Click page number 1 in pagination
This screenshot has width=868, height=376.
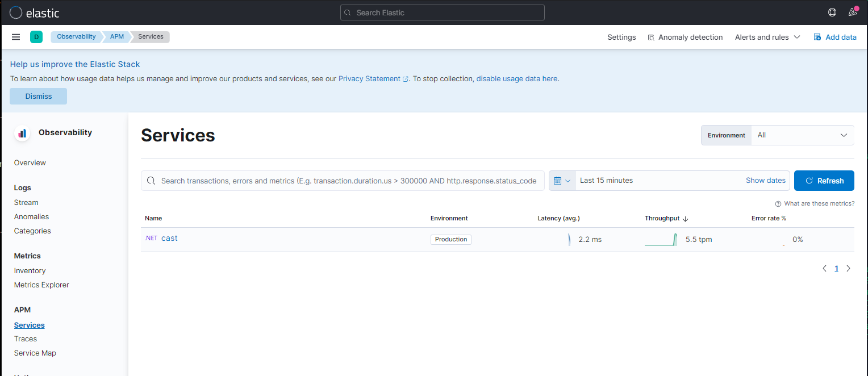pyautogui.click(x=836, y=269)
